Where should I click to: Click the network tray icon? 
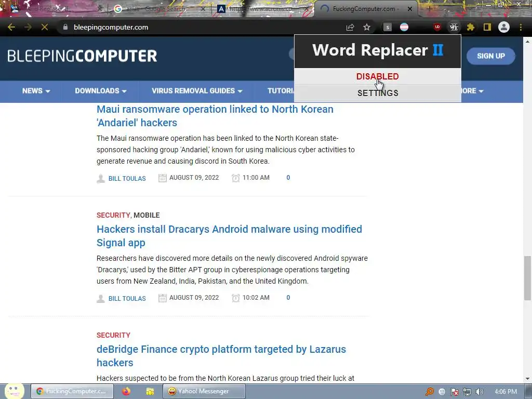click(467, 392)
